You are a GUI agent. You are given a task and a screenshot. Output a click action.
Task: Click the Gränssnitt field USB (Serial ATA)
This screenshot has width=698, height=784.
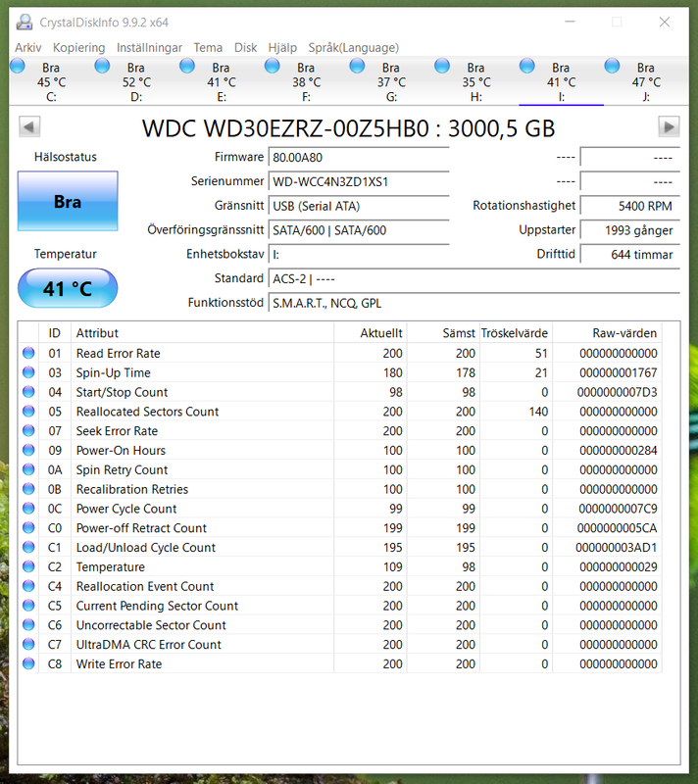(359, 206)
